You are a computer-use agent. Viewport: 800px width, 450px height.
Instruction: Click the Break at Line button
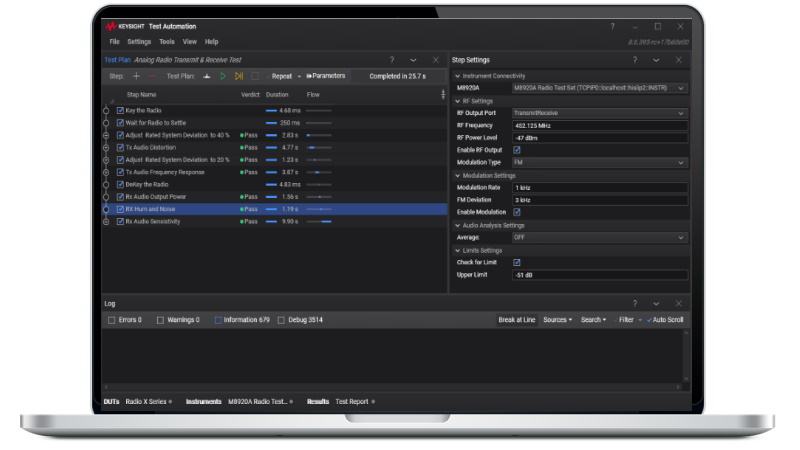point(517,320)
